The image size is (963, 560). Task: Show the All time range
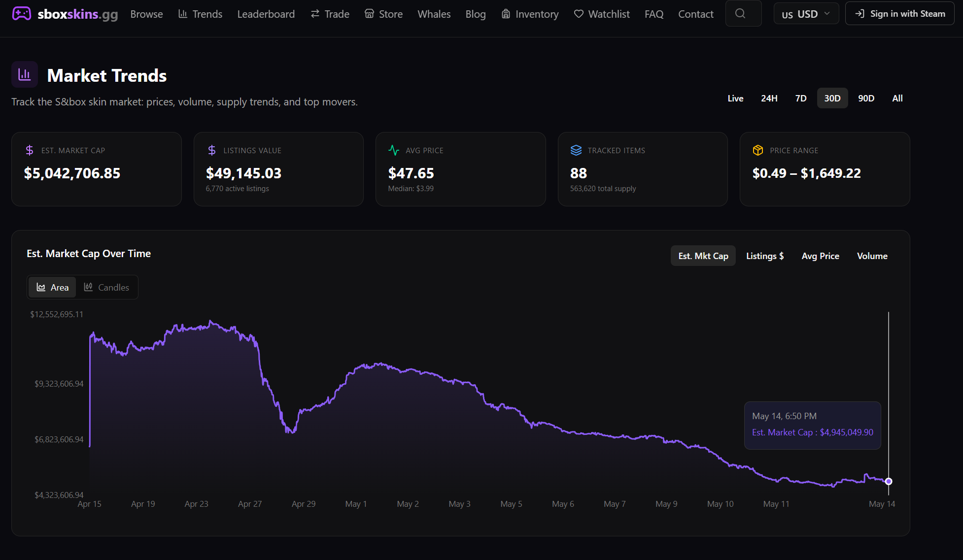coord(897,98)
